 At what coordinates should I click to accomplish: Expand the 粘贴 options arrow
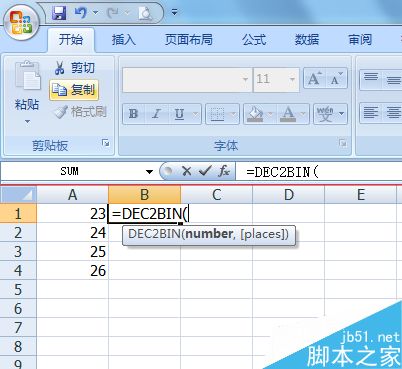pos(27,122)
